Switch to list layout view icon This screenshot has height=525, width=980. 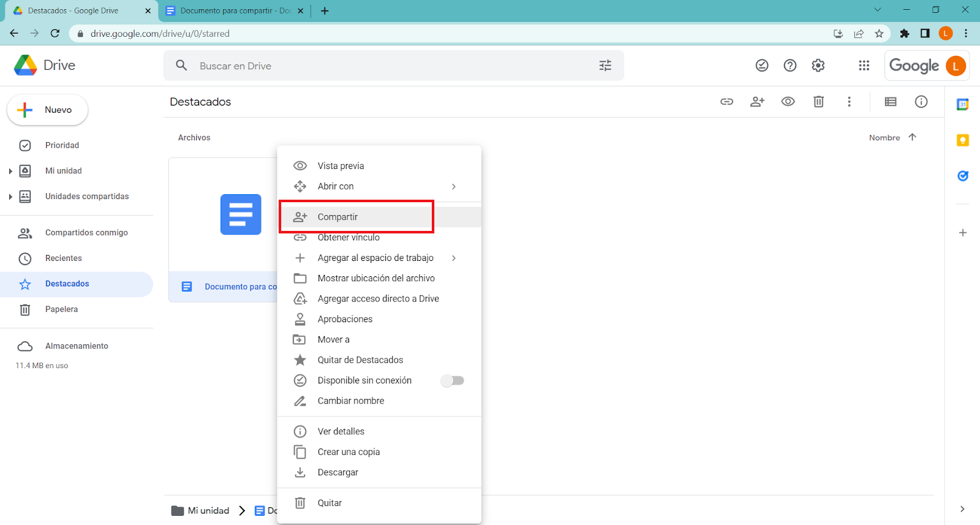pyautogui.click(x=891, y=102)
